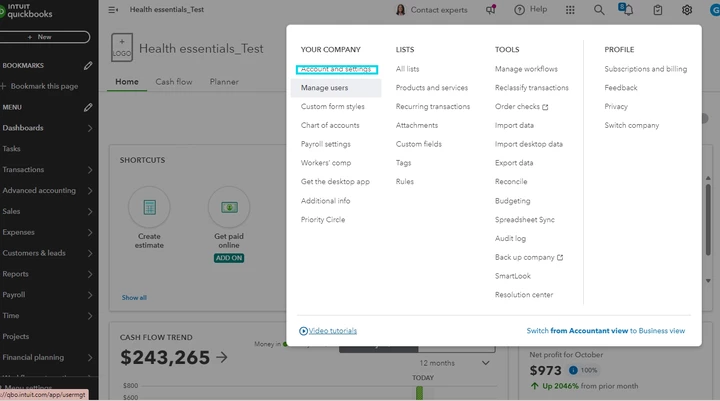Click the settings gear icon
Screen dimensions: 720x401
coord(686,10)
